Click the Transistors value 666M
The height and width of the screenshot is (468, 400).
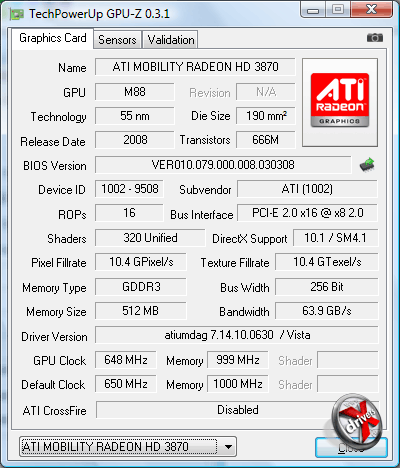(266, 140)
